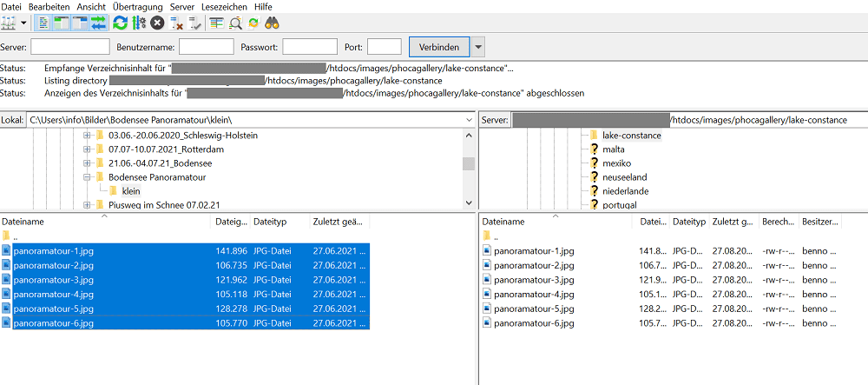Click the Verbinden button

pos(439,47)
